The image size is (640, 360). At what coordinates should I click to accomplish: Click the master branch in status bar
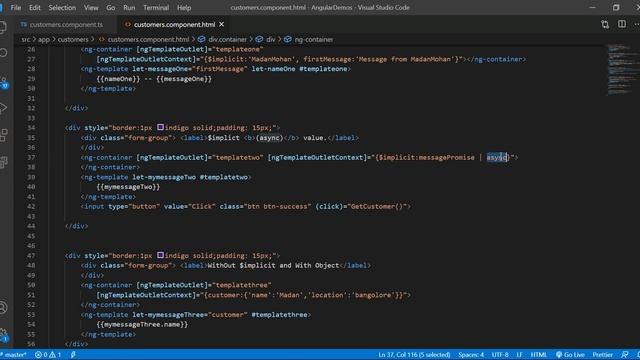point(13,355)
